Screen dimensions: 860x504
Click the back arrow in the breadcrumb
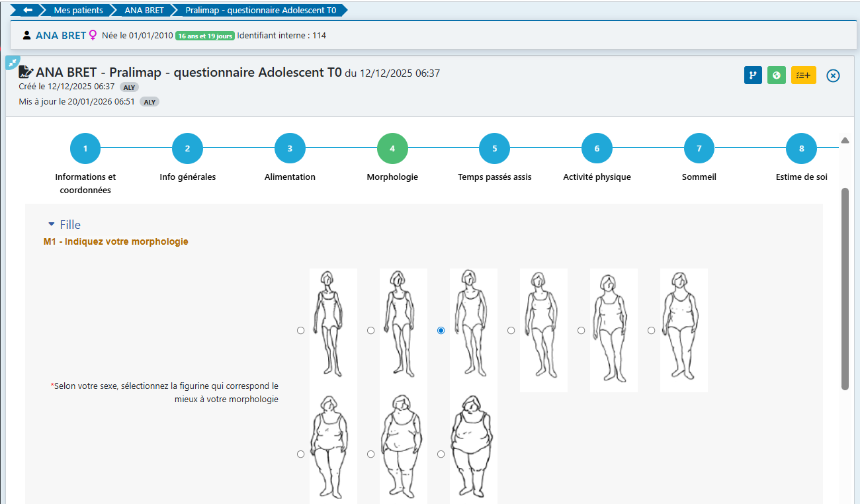click(28, 11)
